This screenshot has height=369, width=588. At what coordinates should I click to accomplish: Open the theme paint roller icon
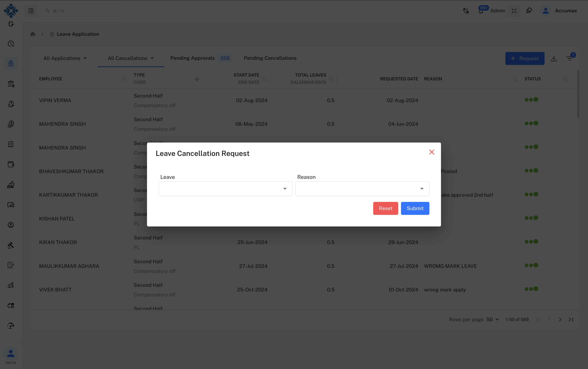tap(529, 10)
